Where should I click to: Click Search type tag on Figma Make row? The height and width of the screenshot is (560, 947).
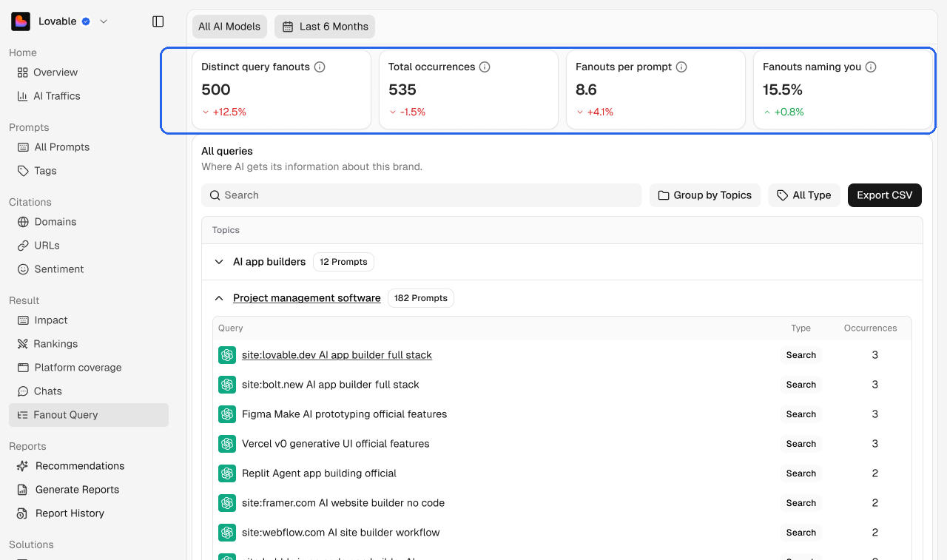pos(801,414)
